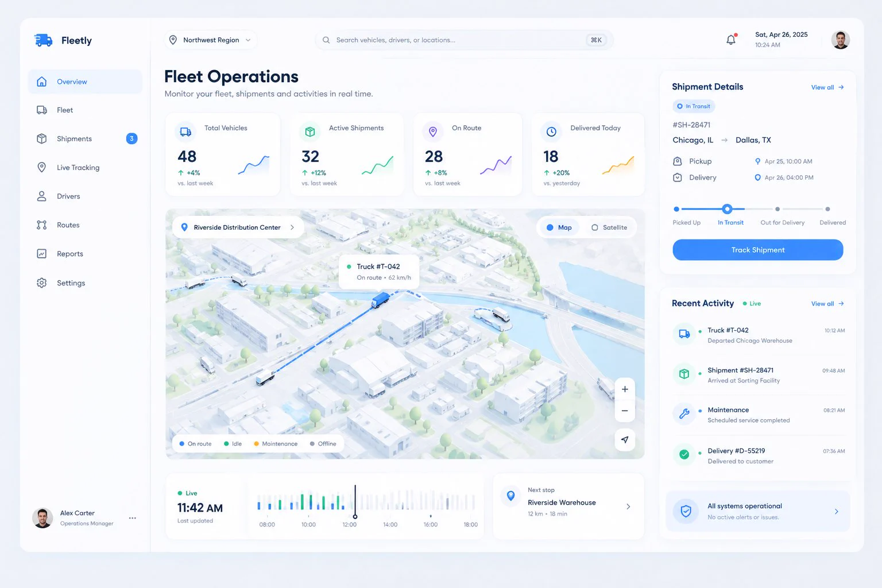
Task: Toggle the On route legend filter
Action: [x=195, y=444]
